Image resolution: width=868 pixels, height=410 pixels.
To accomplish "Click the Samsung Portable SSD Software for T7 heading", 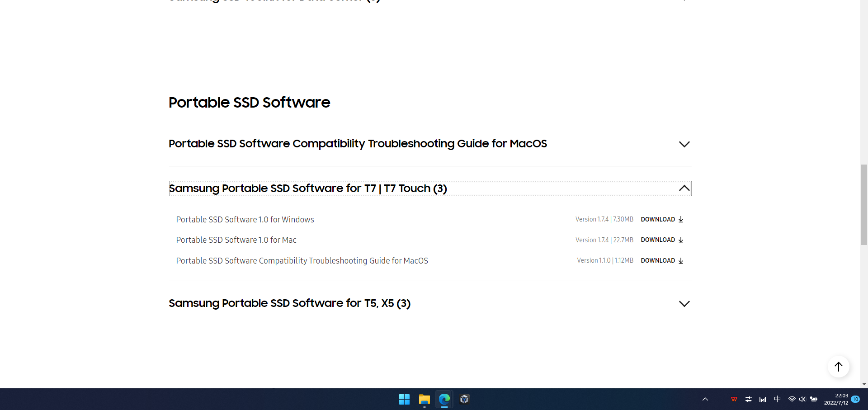I will click(x=308, y=189).
